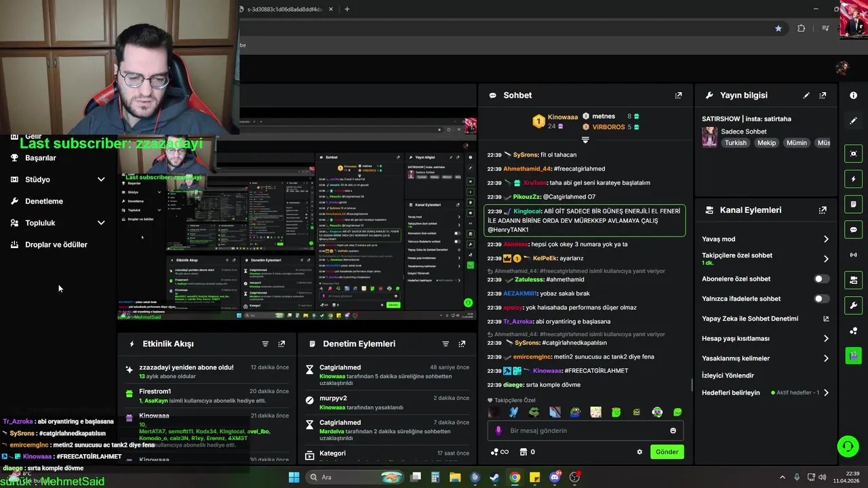Viewport: 868px width, 488px height.
Task: Collapse the chat leaderboard bar
Action: click(x=585, y=140)
